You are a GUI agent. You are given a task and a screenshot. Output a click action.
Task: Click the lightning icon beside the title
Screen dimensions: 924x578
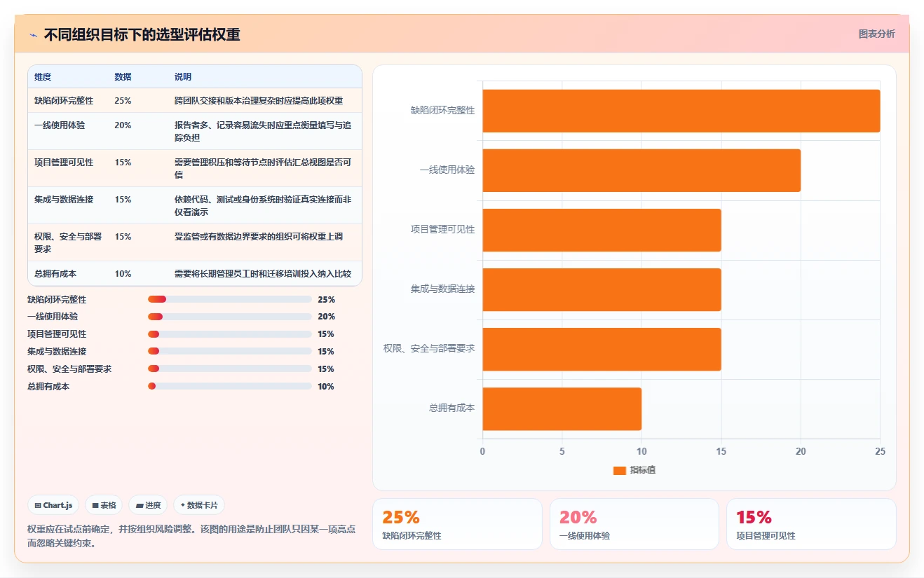tap(34, 34)
